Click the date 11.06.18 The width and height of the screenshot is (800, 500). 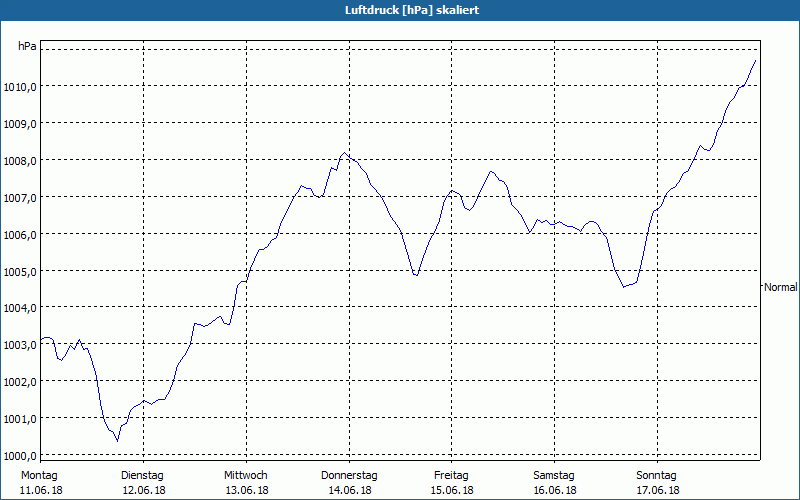coord(41,490)
